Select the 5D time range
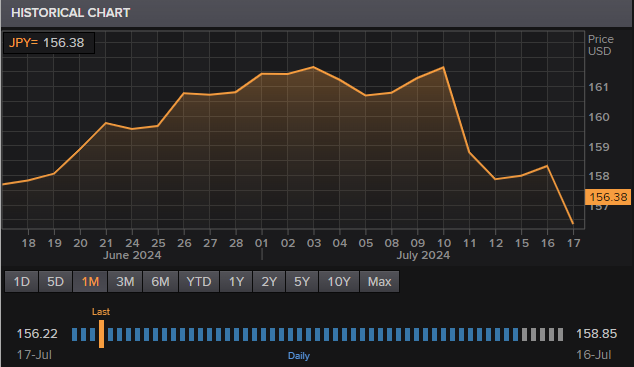Viewport: 634px width, 367px height. coord(55,281)
